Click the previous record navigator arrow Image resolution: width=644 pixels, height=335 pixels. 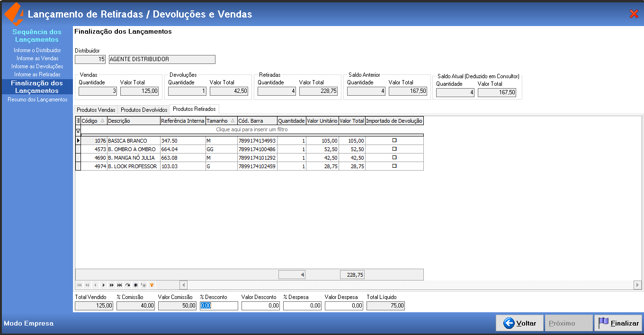[x=95, y=285]
